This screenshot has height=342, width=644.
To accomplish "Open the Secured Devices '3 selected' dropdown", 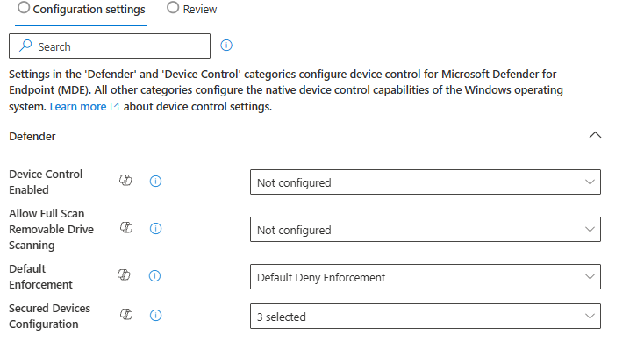I will (x=426, y=317).
